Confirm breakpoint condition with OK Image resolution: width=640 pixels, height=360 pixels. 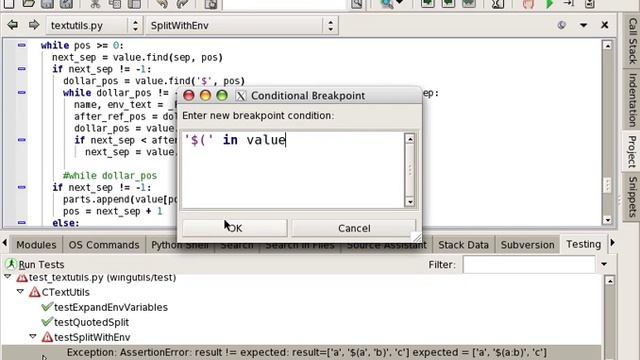(235, 228)
